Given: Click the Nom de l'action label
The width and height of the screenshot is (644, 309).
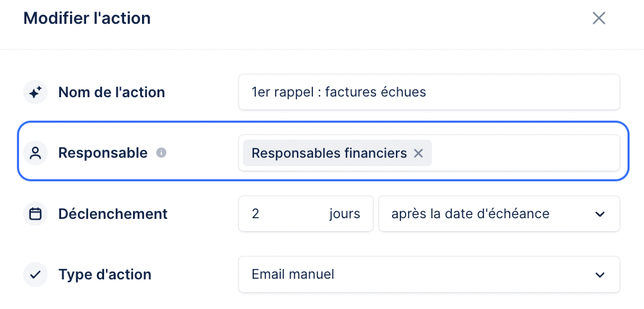Looking at the screenshot, I should (112, 92).
